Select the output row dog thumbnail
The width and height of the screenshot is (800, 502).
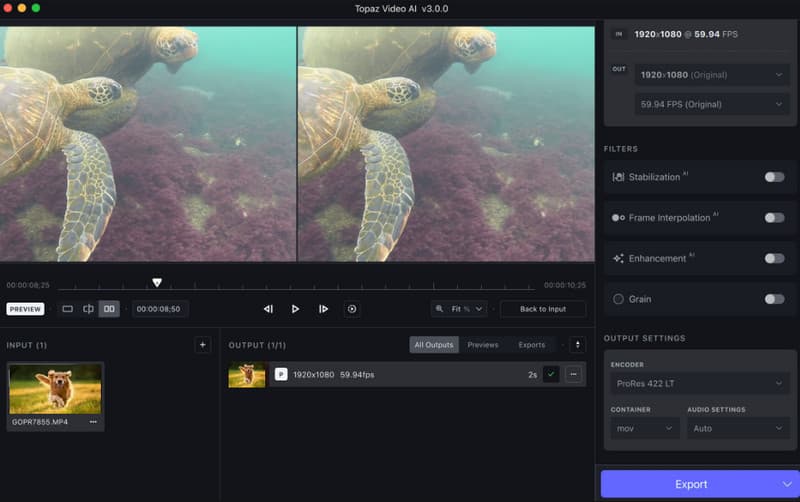click(x=247, y=374)
